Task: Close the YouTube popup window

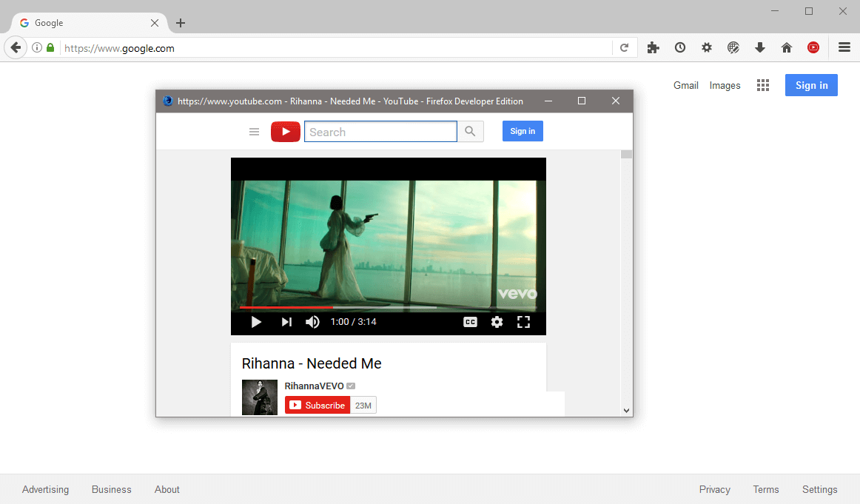Action: pos(615,101)
